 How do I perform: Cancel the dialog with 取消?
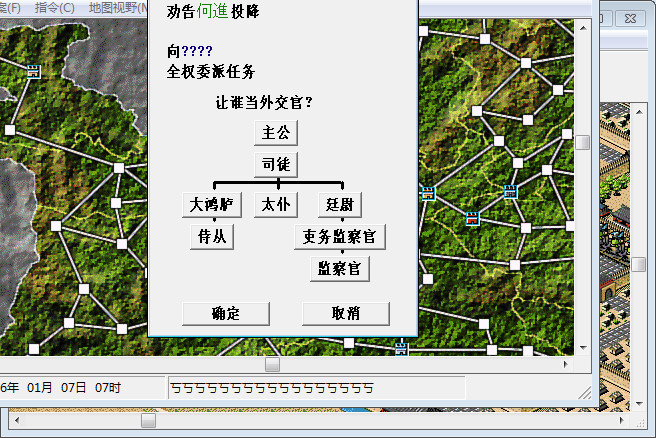click(x=346, y=313)
